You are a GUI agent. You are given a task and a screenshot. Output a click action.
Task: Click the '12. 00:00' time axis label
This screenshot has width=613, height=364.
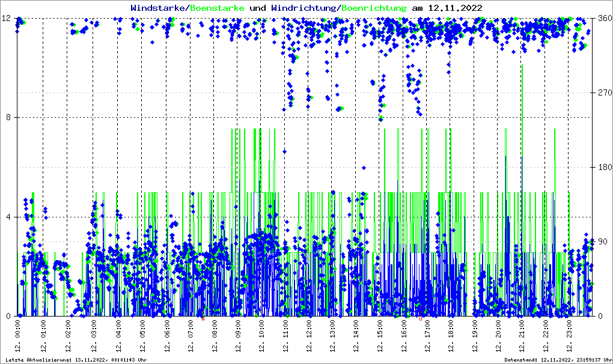(19, 337)
